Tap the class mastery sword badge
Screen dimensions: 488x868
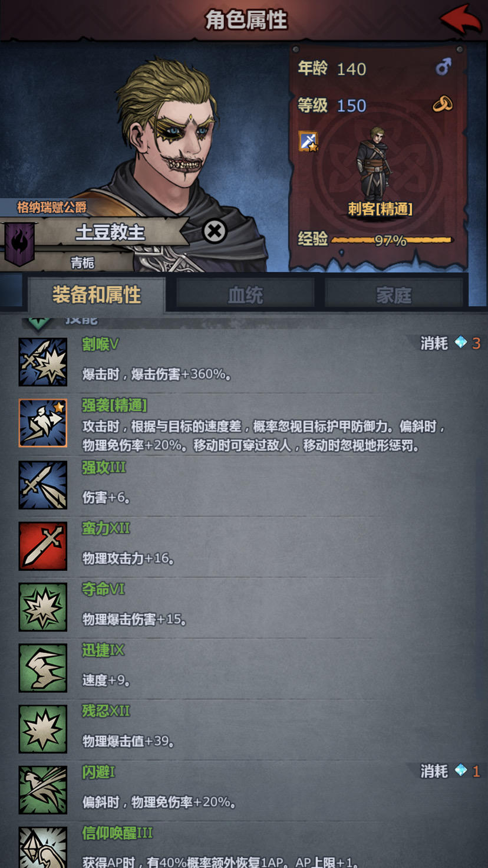308,142
